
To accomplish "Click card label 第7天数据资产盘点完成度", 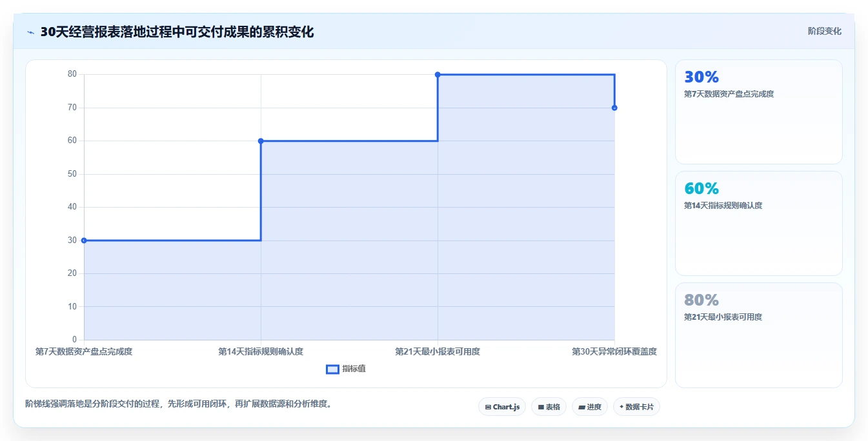I will 729,94.
